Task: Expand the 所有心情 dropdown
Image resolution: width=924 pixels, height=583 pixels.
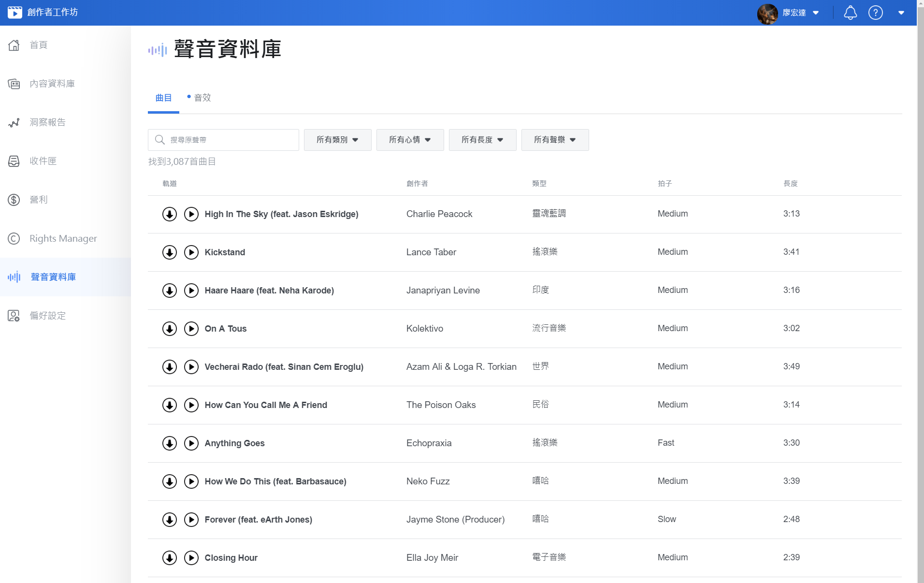Action: 410,140
